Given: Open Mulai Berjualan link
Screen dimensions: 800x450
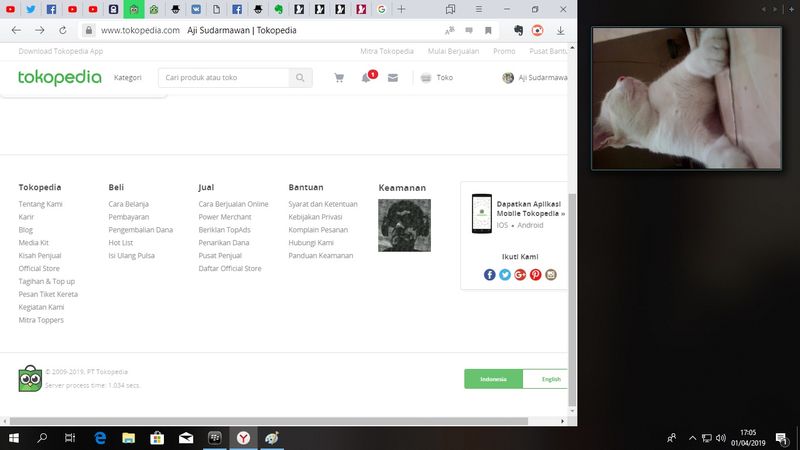Looking at the screenshot, I should pos(453,51).
